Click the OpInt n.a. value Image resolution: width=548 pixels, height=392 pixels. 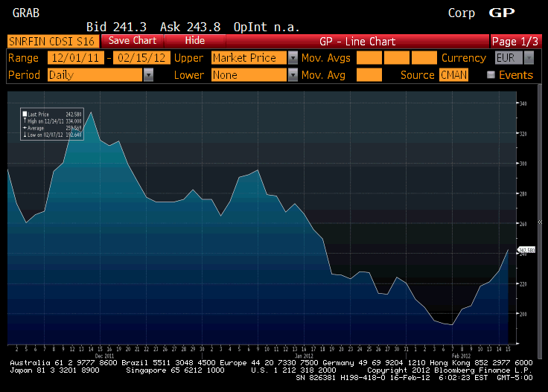point(267,27)
